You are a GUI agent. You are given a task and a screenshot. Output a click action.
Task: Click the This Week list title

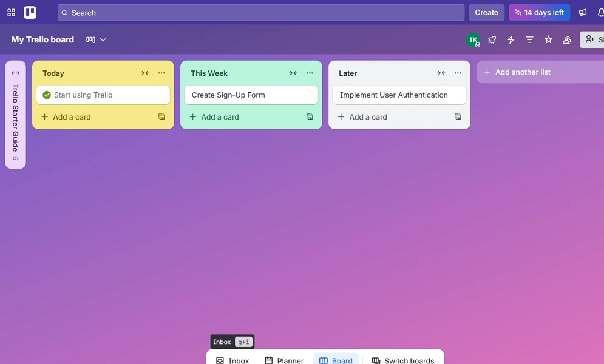tap(209, 73)
